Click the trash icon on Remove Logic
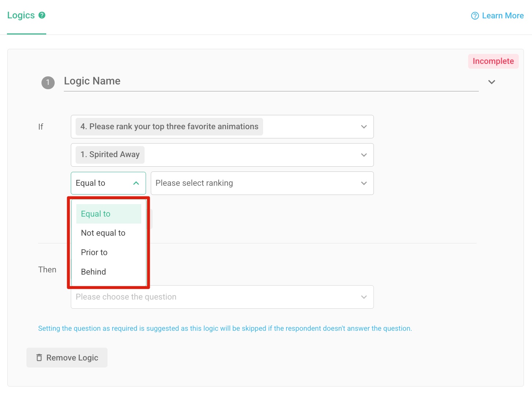 (39, 358)
